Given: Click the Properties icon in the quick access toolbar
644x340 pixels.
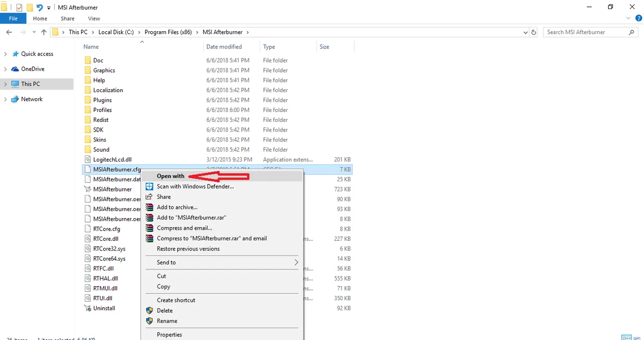Looking at the screenshot, I should pos(20,8).
